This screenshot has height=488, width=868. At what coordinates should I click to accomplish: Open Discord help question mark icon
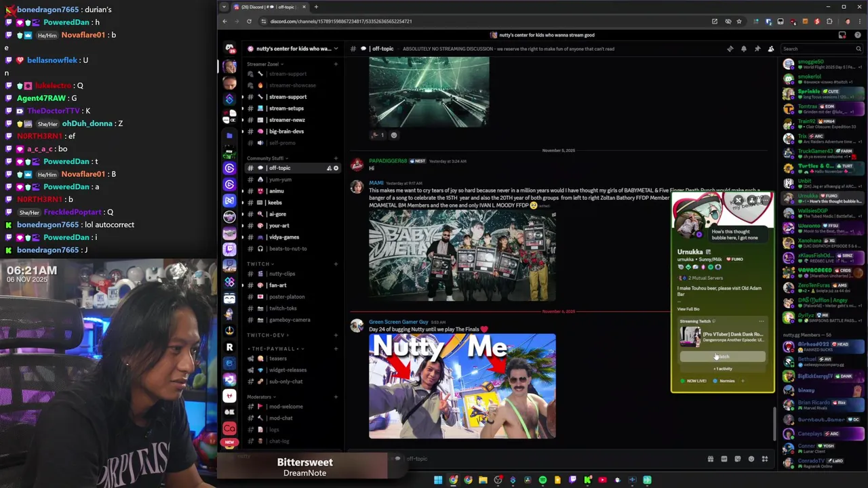click(x=859, y=35)
